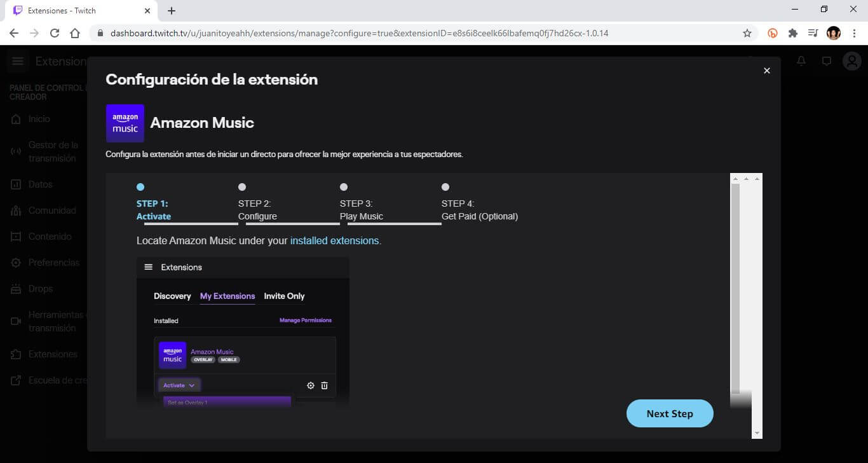The width and height of the screenshot is (868, 463).
Task: Open the Chrome profile avatar
Action: point(834,33)
